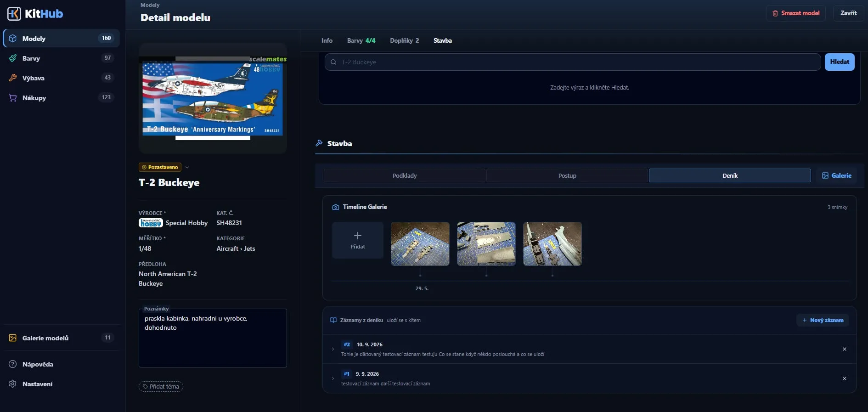Switch to the Barvy 4/4 tab
868x412 pixels.
click(x=361, y=40)
